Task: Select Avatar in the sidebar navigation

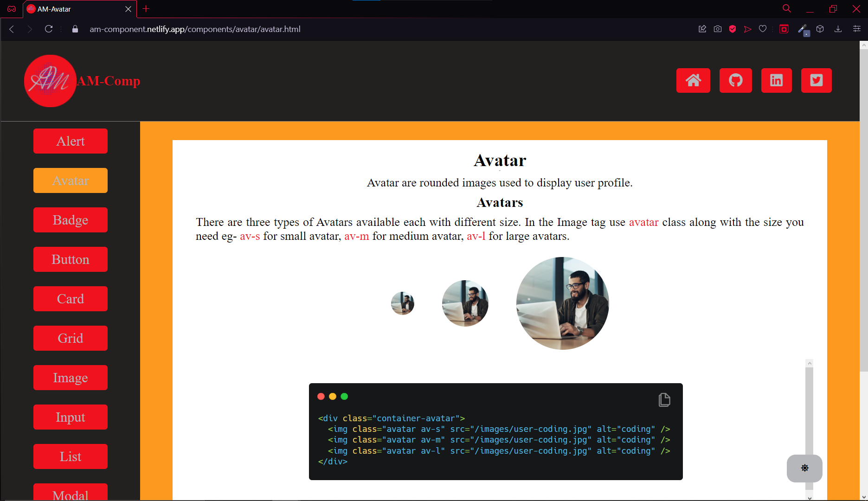Action: 70,180
